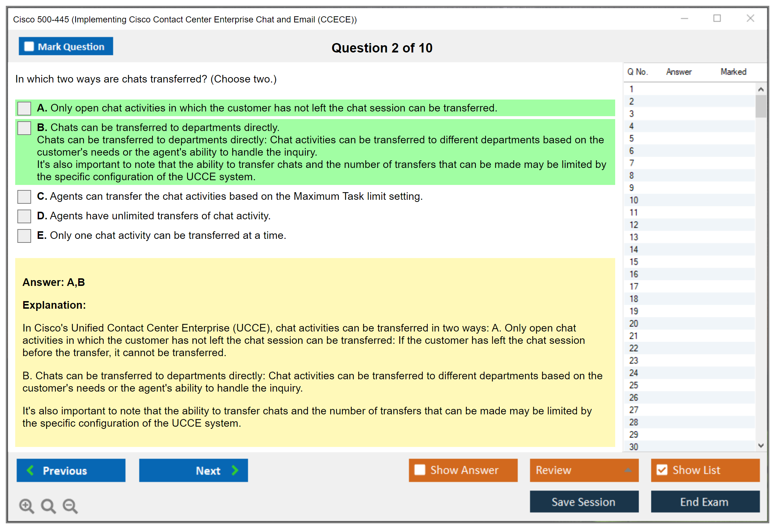Check answer option A checkbox
The width and height of the screenshot is (778, 532).
[24, 108]
